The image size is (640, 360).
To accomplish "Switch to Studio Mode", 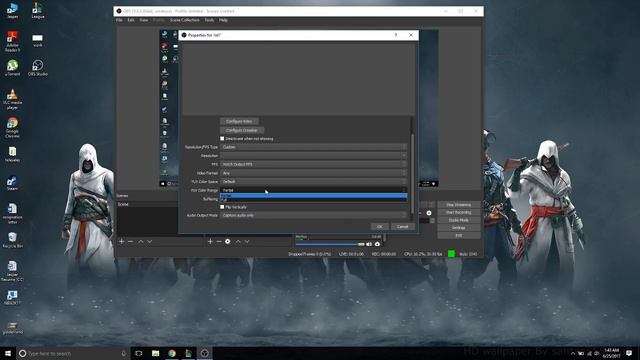I will (458, 220).
